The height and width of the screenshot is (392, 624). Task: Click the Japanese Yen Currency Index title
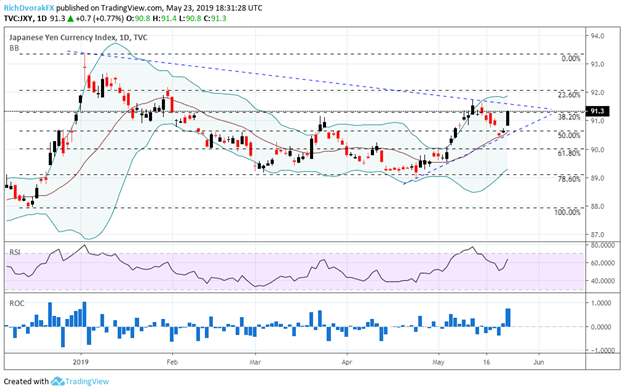[x=61, y=37]
